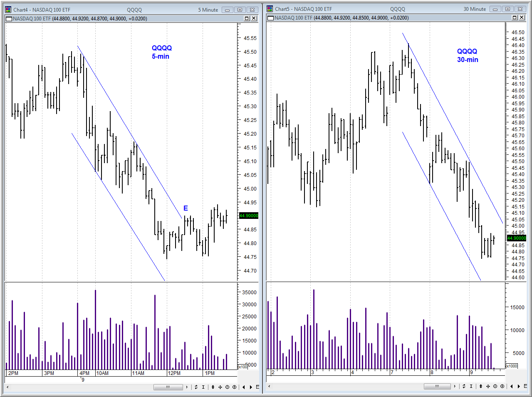
Task: Open the list icon at 5 Minute chart's corner
Action: 257,387
